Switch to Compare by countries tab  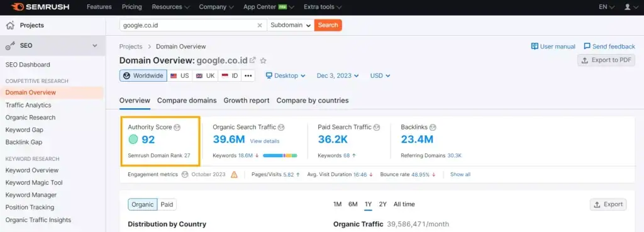coord(313,101)
